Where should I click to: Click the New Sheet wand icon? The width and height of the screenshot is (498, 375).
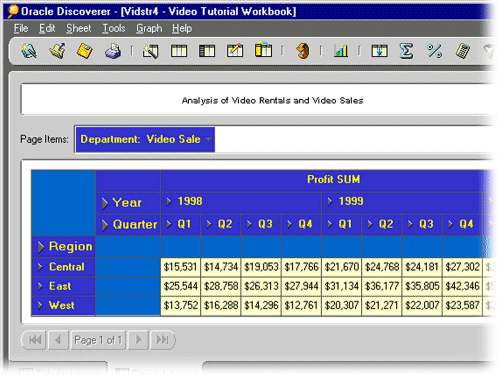(150, 51)
